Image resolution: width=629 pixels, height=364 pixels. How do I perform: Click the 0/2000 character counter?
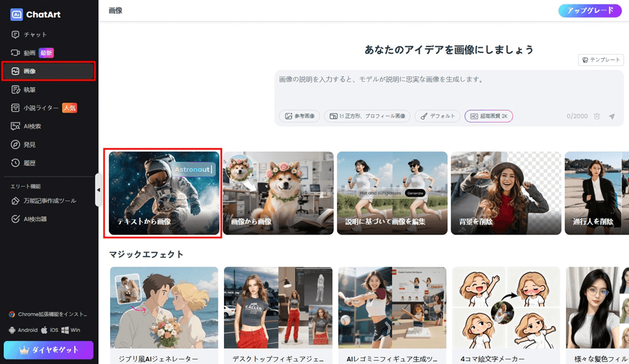[x=577, y=116]
